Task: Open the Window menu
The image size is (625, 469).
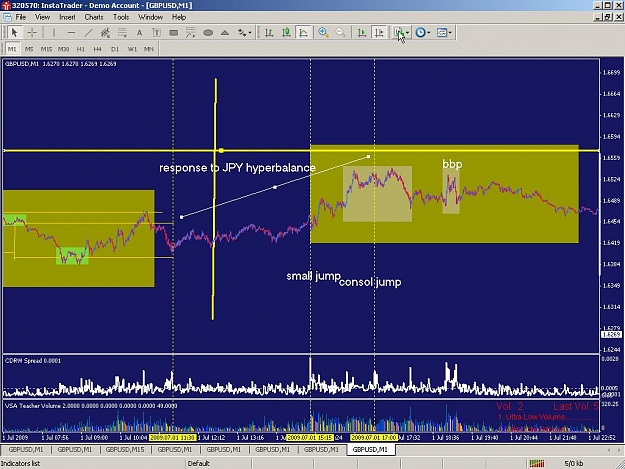Action: (x=150, y=17)
